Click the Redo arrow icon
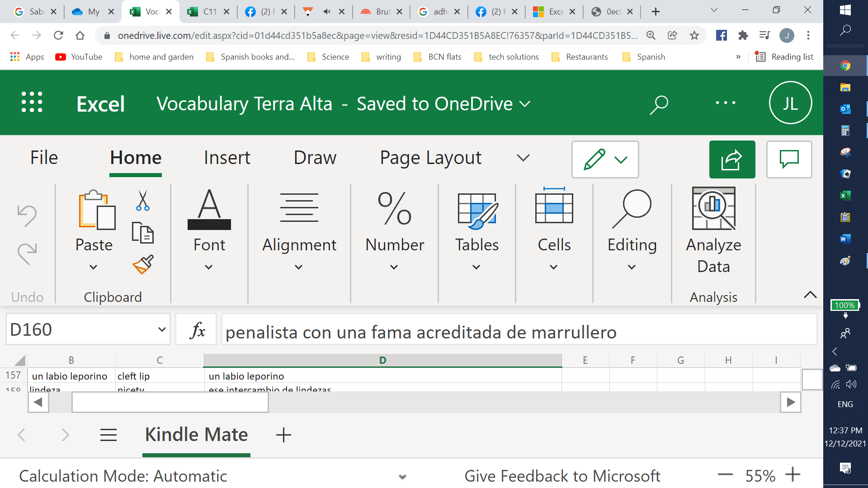Image resolution: width=868 pixels, height=488 pixels. pos(27,253)
